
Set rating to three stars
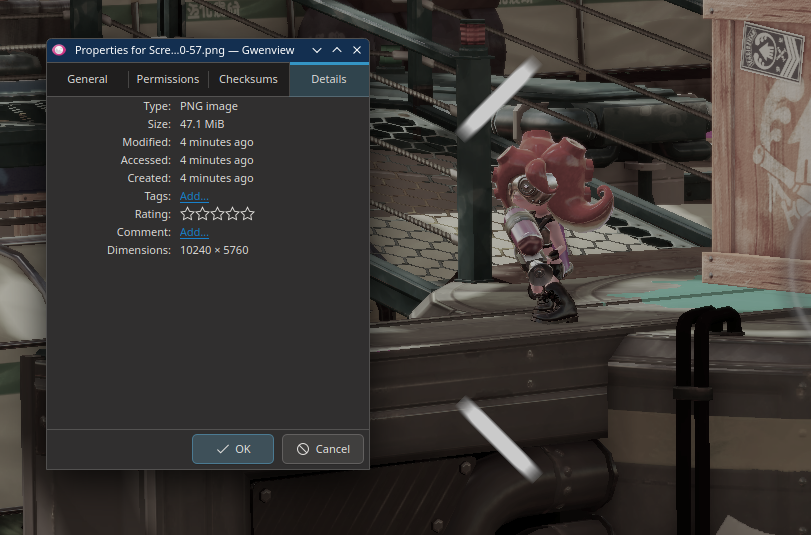tap(217, 214)
